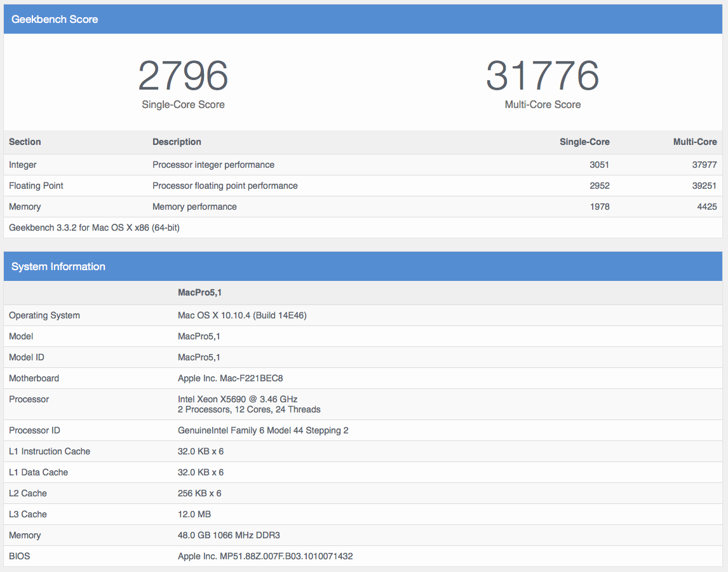This screenshot has width=728, height=572.
Task: Click the L1 Data Cache label
Action: pyautogui.click(x=39, y=472)
